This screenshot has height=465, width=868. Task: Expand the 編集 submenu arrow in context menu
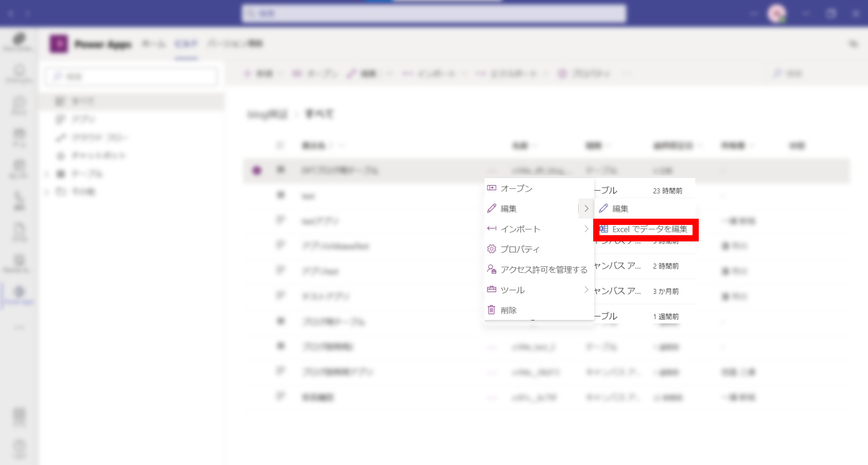[586, 208]
